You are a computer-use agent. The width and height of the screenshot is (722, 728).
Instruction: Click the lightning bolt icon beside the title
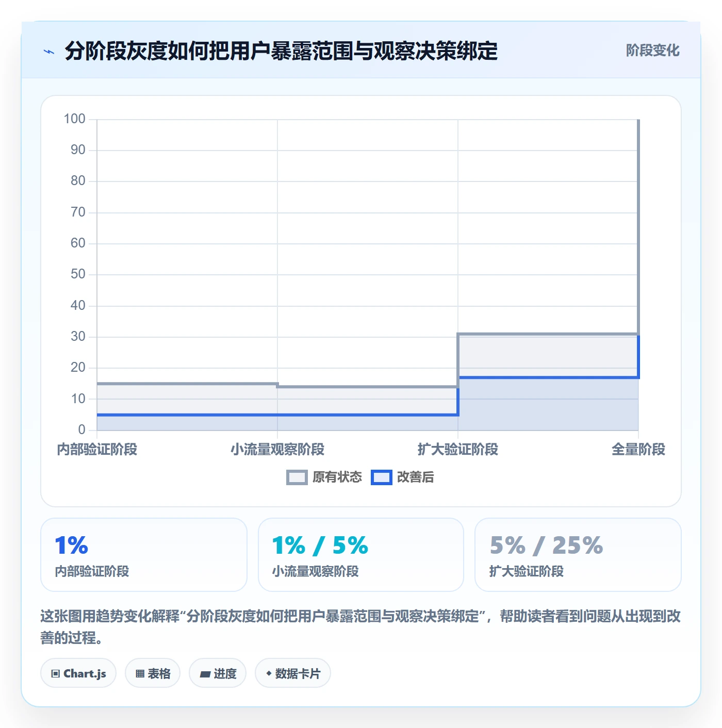coord(49,52)
